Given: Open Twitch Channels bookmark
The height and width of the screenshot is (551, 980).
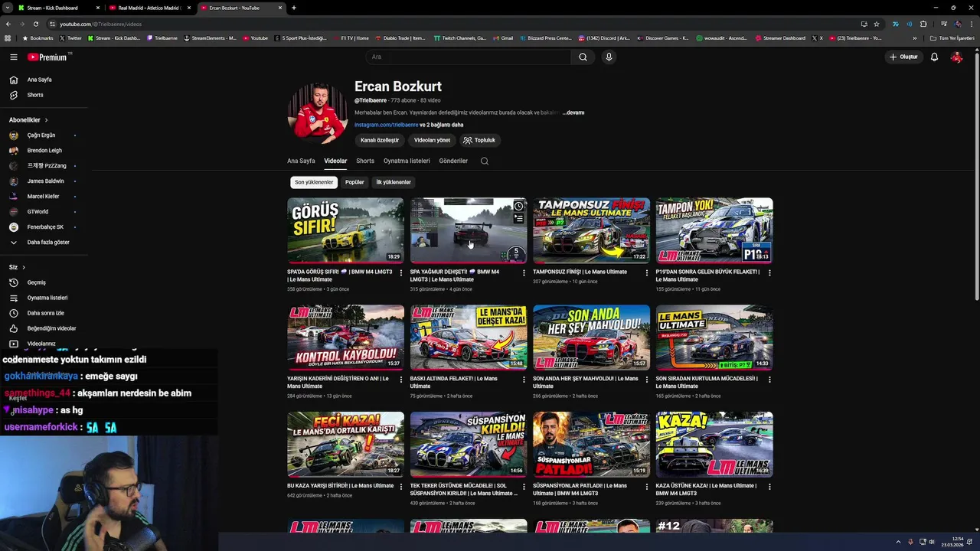Looking at the screenshot, I should (459, 38).
